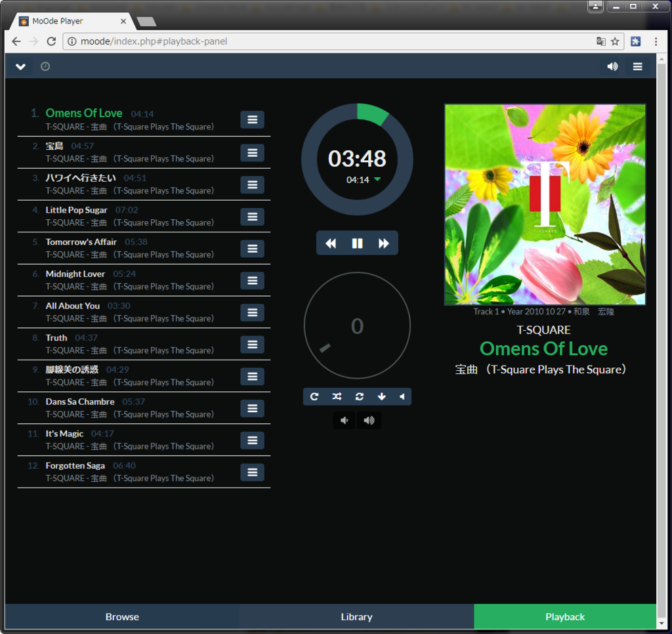Go back in browser history
Image resolution: width=672 pixels, height=634 pixels.
click(16, 41)
